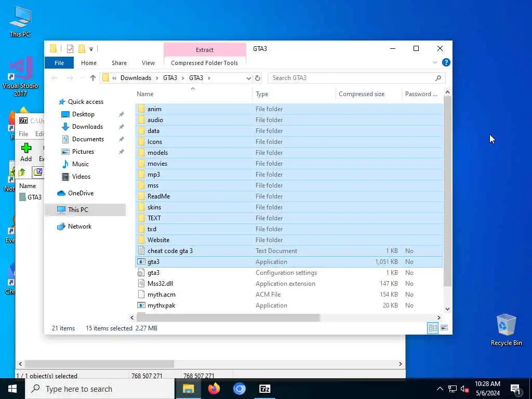Open Music in navigation pane
This screenshot has width=532, height=399.
80,164
